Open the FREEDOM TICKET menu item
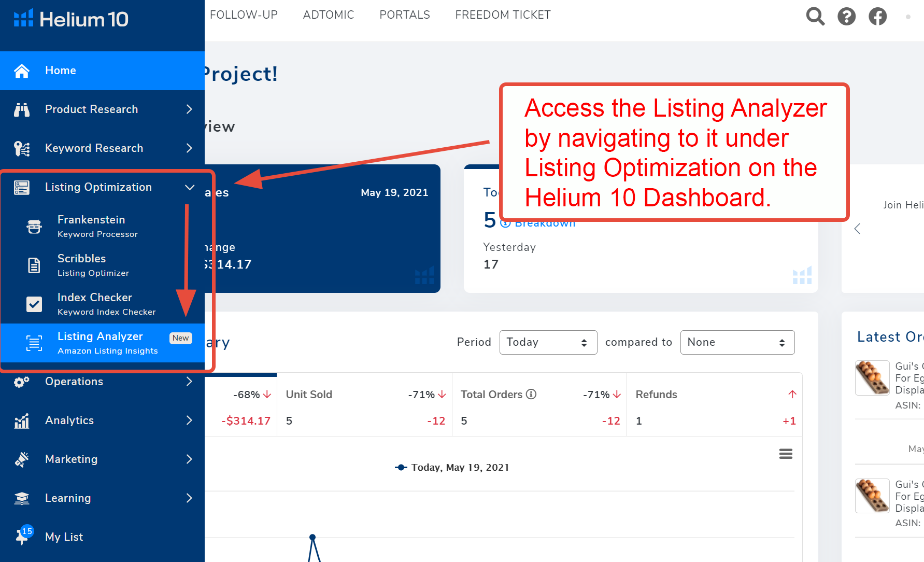This screenshot has height=562, width=924. [503, 15]
